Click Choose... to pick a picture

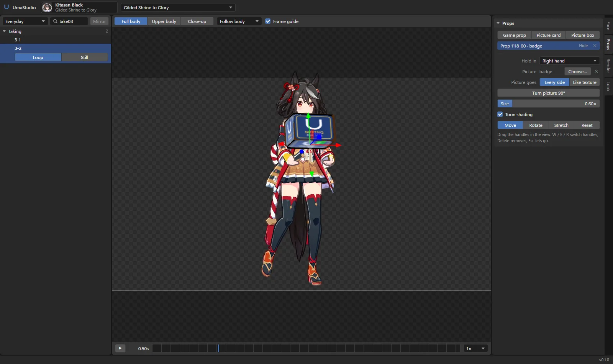pos(577,72)
